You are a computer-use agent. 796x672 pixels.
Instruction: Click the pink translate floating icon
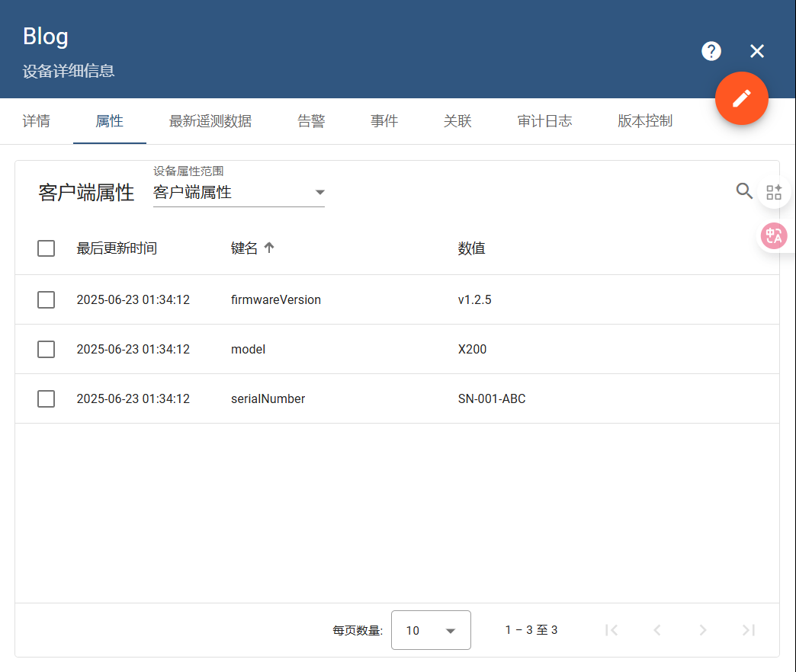[774, 235]
